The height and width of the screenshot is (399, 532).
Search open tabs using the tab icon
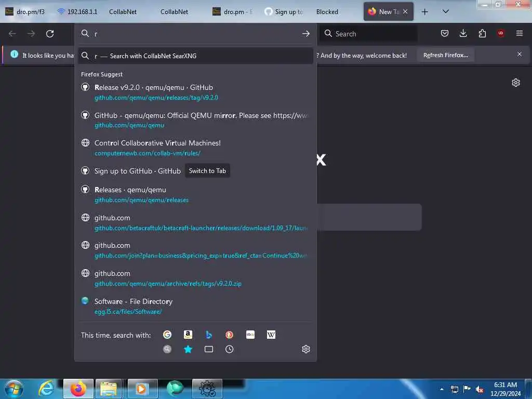(x=209, y=349)
